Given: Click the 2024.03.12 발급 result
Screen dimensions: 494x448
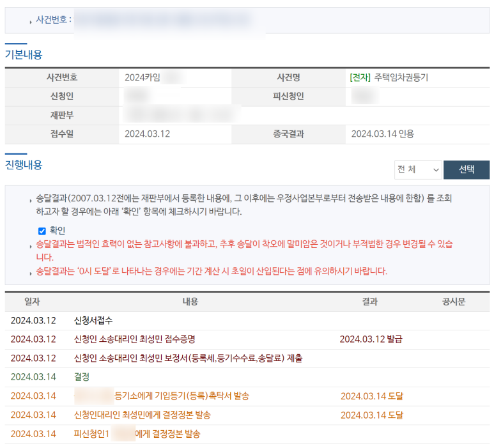Looking at the screenshot, I should (371, 339).
